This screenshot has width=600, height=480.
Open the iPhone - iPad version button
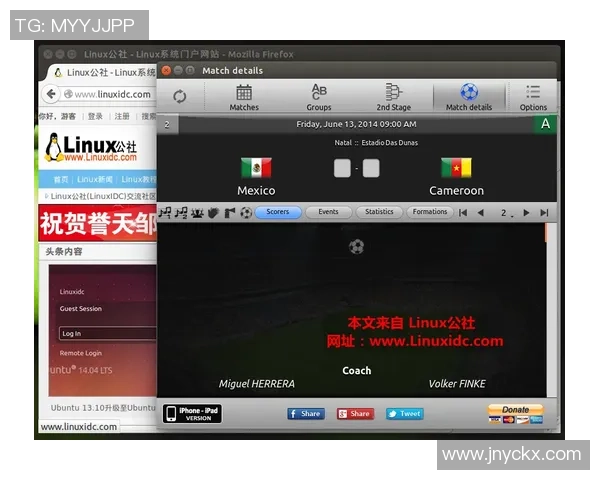pos(192,413)
